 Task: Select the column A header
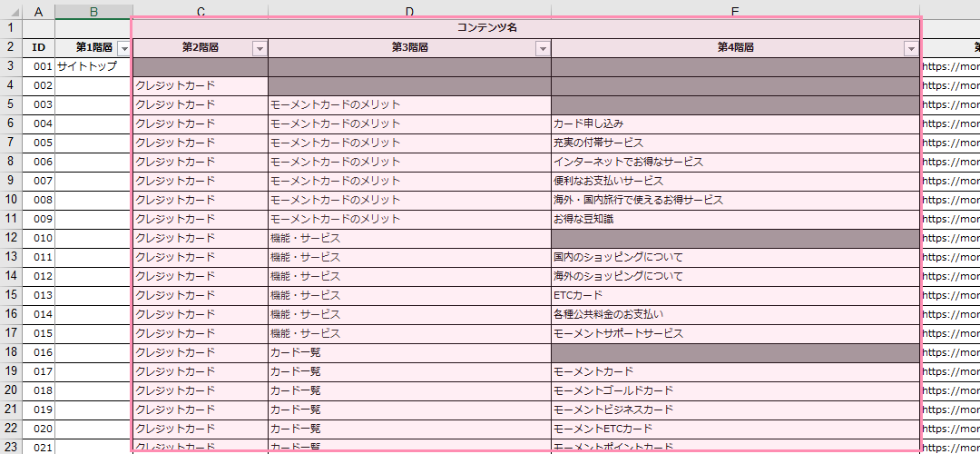pos(38,11)
